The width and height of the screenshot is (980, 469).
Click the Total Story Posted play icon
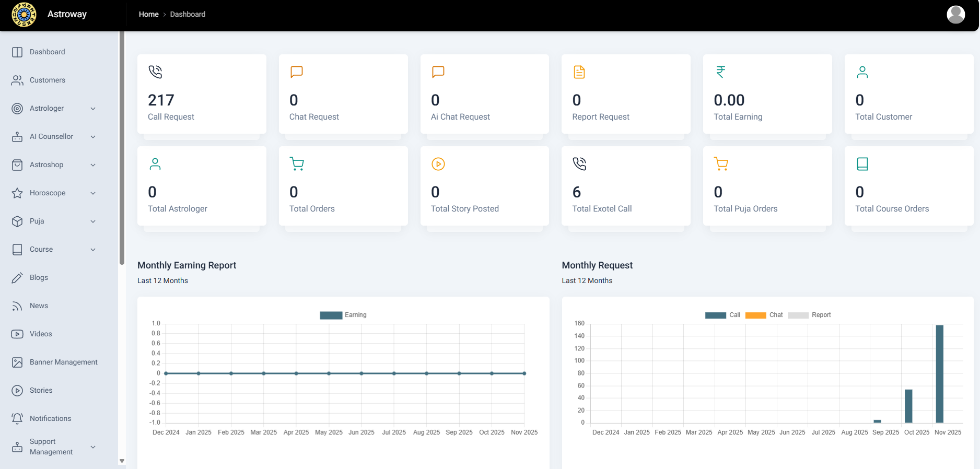click(438, 164)
